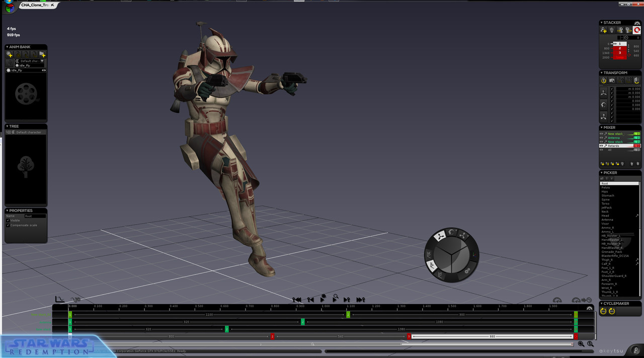This screenshot has width=644, height=358.
Task: Toggle the Visible checkbox
Action: pos(8,221)
